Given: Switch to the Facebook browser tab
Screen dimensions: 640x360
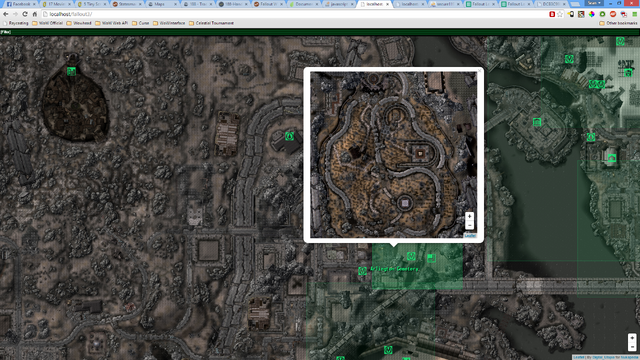Looking at the screenshot, I should point(21,4).
